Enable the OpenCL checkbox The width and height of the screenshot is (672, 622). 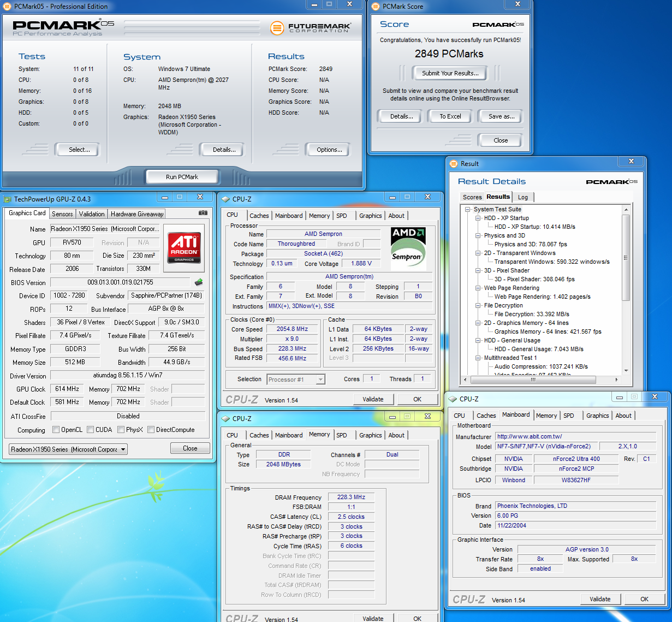click(x=56, y=430)
